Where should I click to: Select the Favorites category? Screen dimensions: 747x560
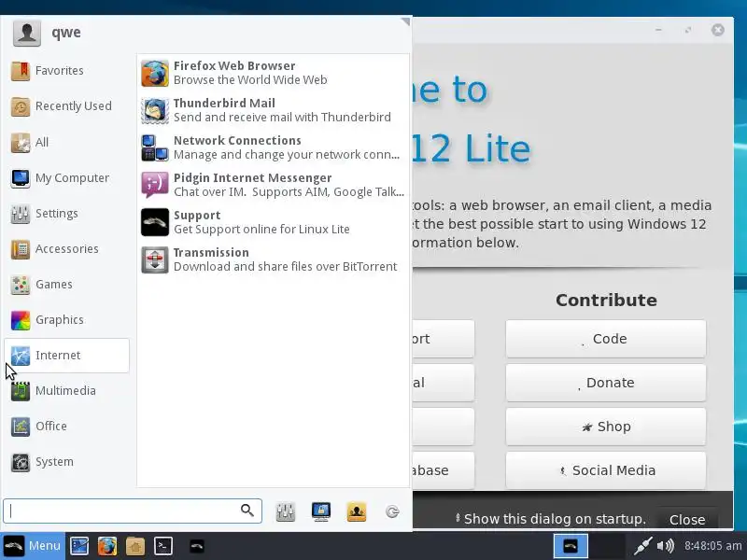pyautogui.click(x=66, y=71)
